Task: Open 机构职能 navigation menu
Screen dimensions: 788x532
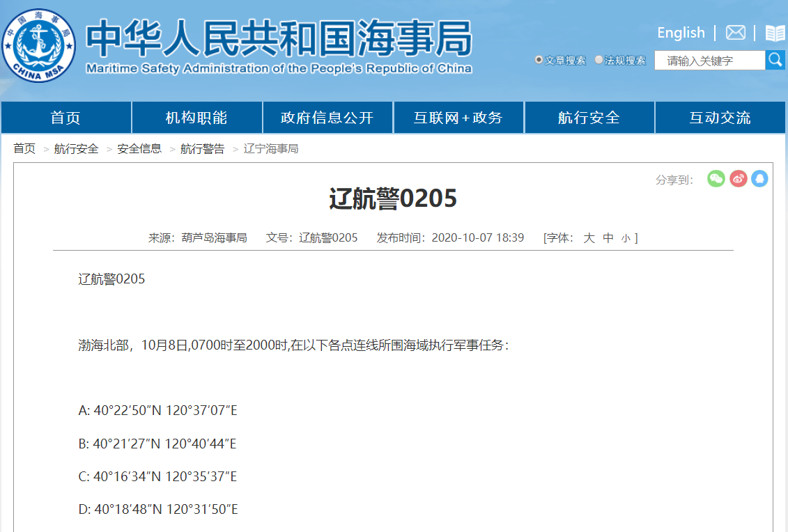Action: click(x=196, y=118)
